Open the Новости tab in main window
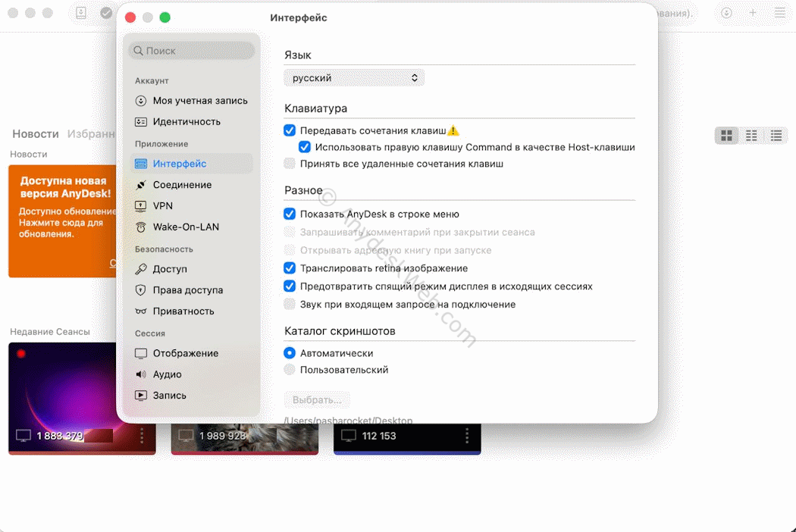The height and width of the screenshot is (532, 796). [x=36, y=134]
